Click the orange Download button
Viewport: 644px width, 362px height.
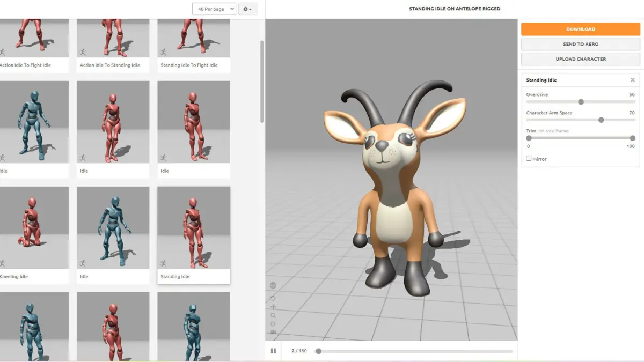(x=581, y=29)
